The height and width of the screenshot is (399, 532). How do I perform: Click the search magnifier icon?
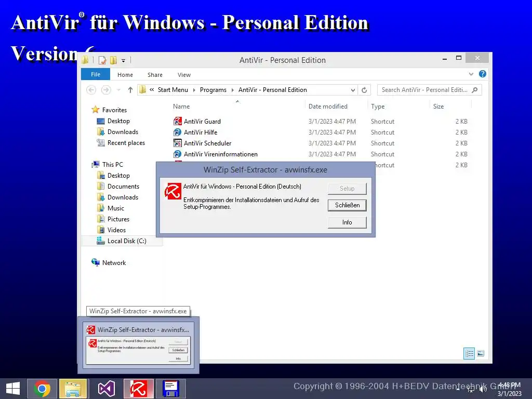pyautogui.click(x=475, y=90)
